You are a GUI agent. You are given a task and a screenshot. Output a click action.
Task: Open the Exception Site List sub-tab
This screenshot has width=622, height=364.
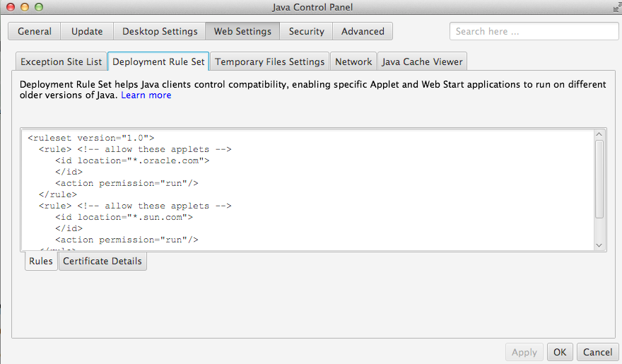pyautogui.click(x=61, y=61)
